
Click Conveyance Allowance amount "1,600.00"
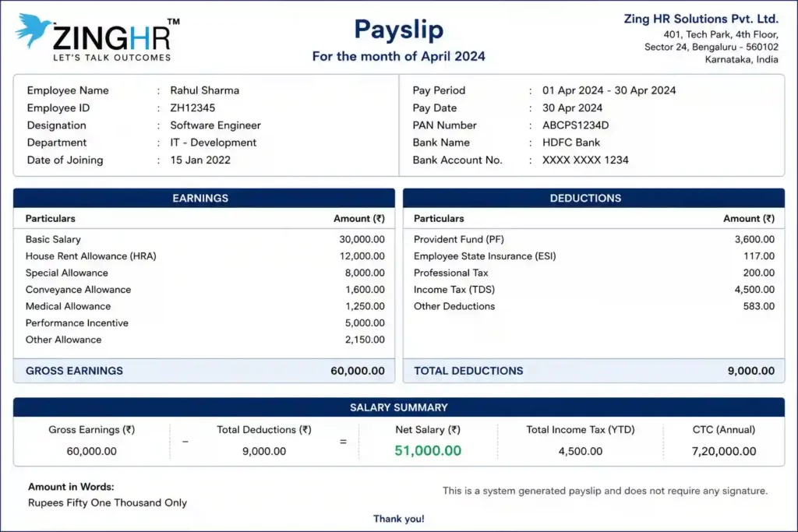coord(365,290)
